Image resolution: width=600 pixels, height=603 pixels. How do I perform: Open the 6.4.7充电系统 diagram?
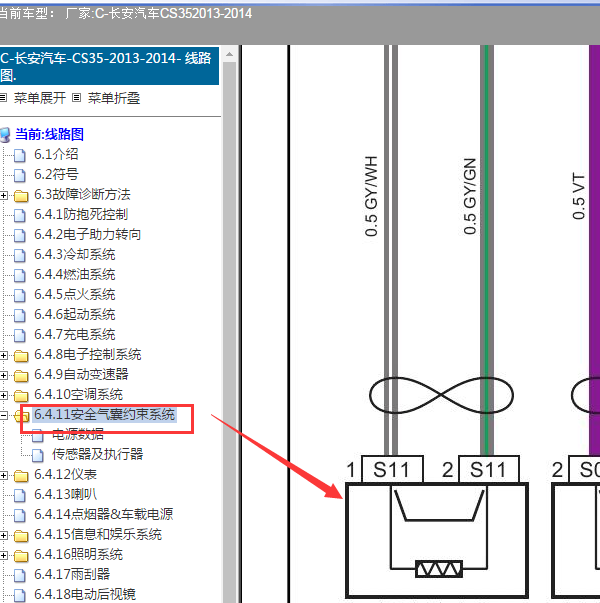tap(75, 334)
